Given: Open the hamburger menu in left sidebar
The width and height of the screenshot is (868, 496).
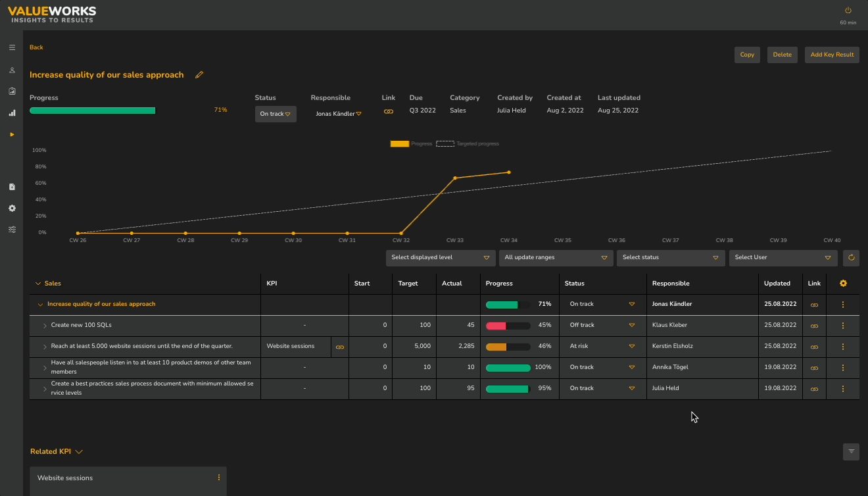Looking at the screenshot, I should (x=12, y=48).
